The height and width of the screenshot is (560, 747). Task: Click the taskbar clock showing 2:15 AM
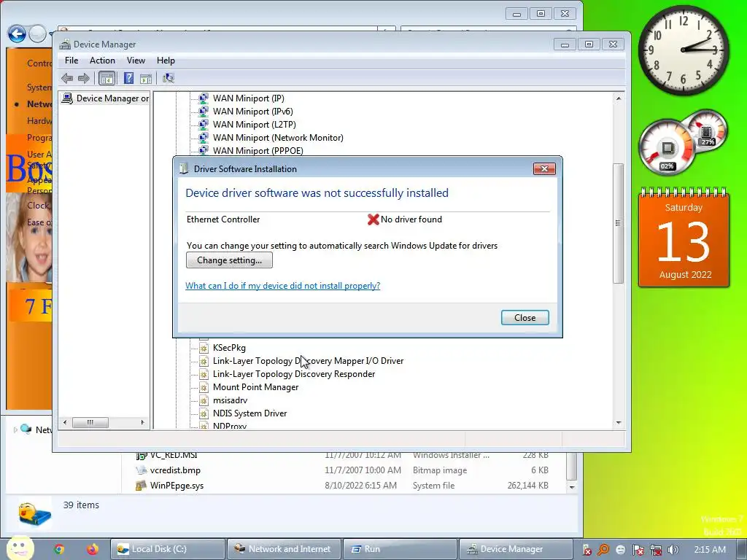coord(710,550)
